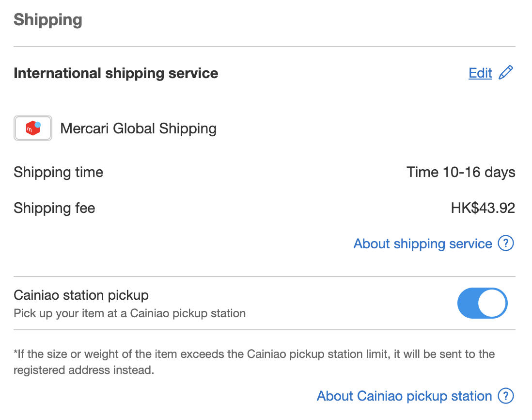This screenshot has height=420, width=532.
Task: Click the size or weight limit disclaimer note
Action: tap(254, 362)
